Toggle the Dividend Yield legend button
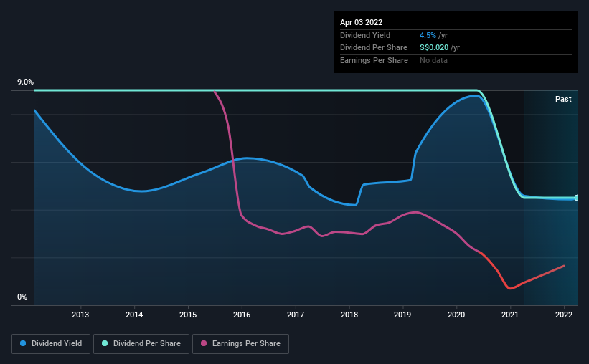 [x=51, y=344]
